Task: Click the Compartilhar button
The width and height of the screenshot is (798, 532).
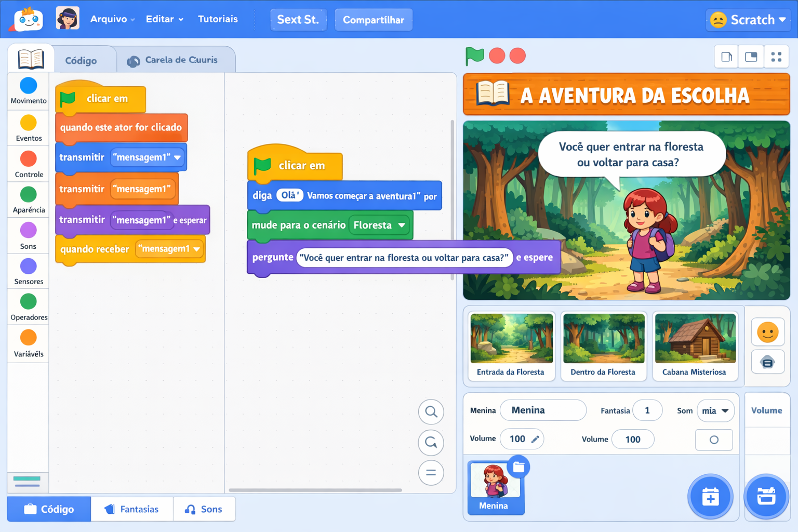Action: point(373,19)
